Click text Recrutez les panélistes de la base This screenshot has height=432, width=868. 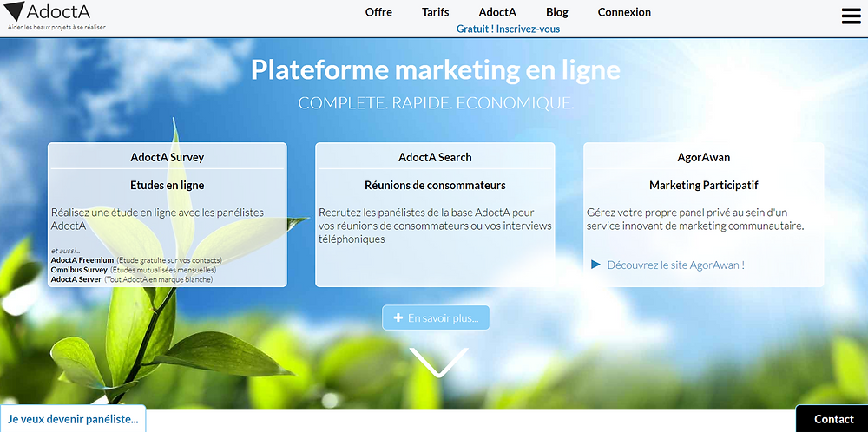(x=435, y=226)
